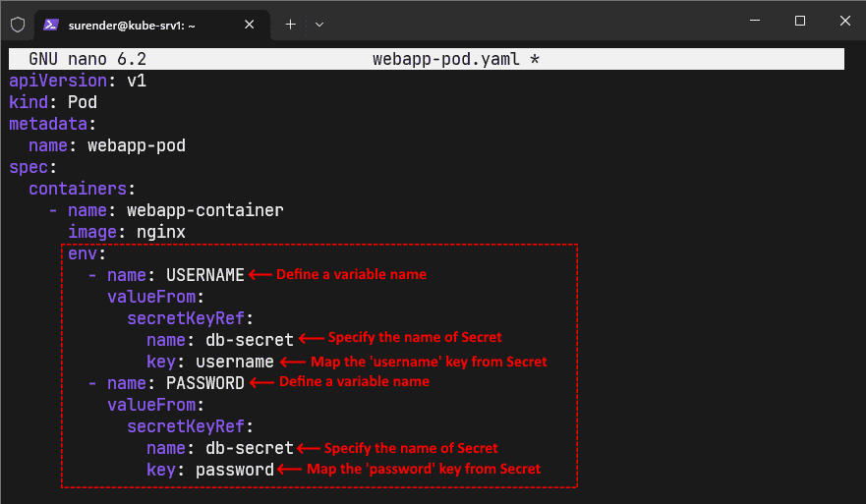Open a new terminal tab
This screenshot has height=504, width=866.
(x=291, y=25)
